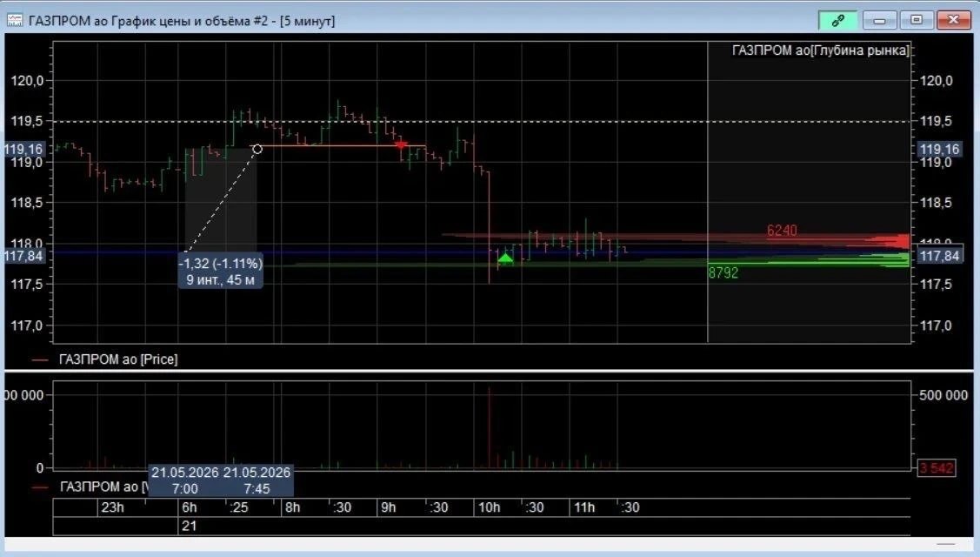This screenshot has height=557, width=980.
Task: Click the 23h time axis label
Action: click(x=112, y=507)
